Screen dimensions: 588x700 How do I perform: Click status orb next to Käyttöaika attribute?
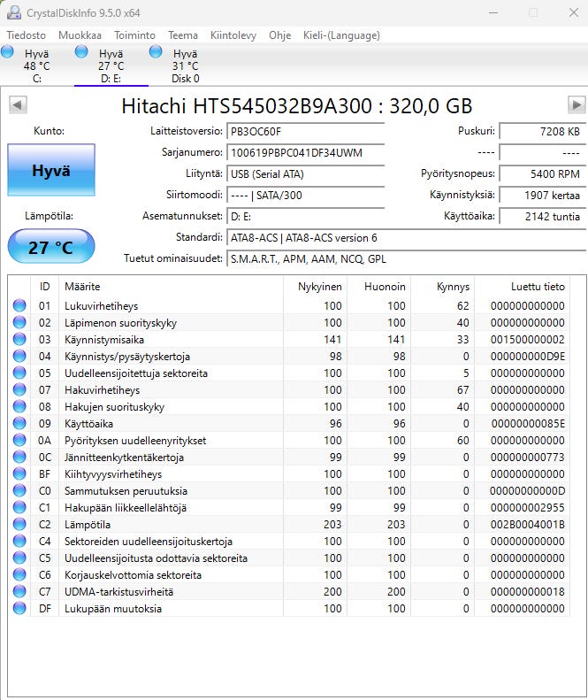coord(19,424)
